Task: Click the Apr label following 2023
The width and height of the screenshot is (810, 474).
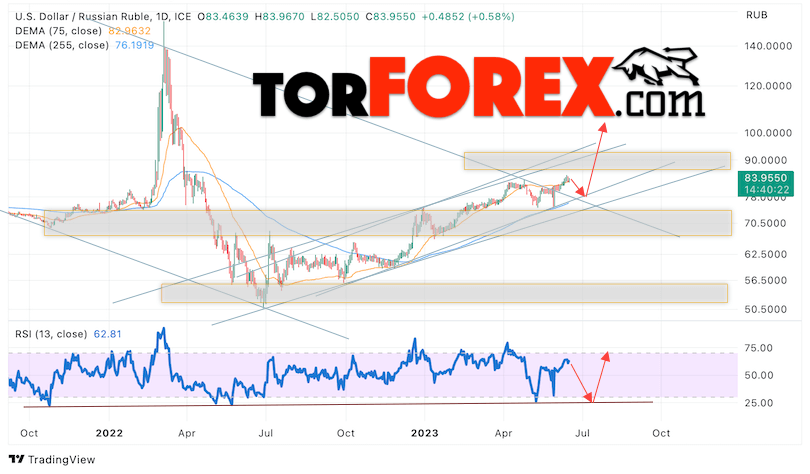Action: coord(503,433)
